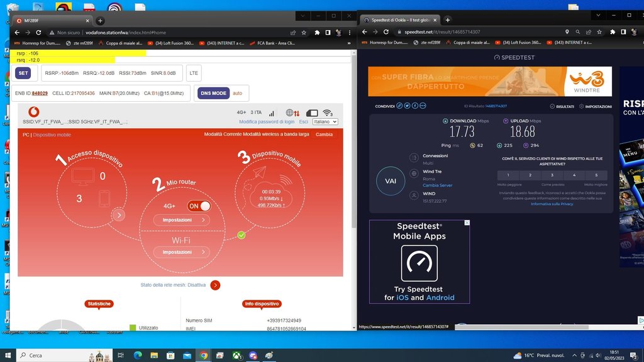The image size is (644, 362).
Task: Click the Vodafone logo in router page
Action: (x=34, y=112)
